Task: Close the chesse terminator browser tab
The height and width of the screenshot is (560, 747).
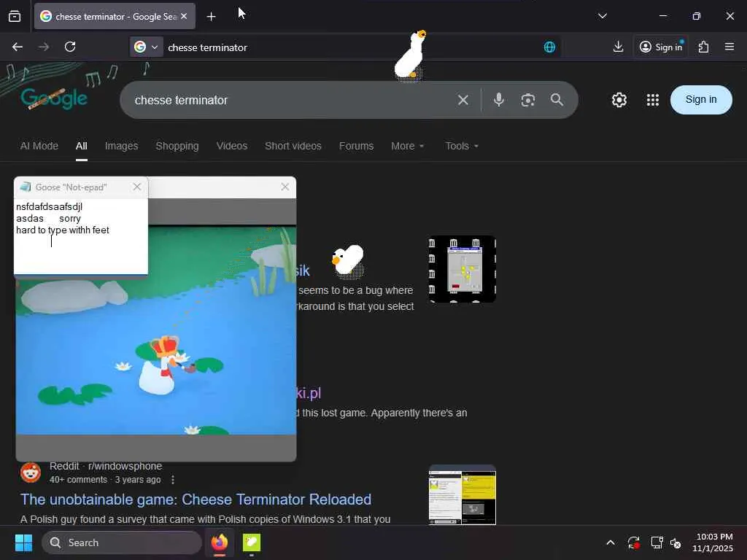Action: (184, 16)
